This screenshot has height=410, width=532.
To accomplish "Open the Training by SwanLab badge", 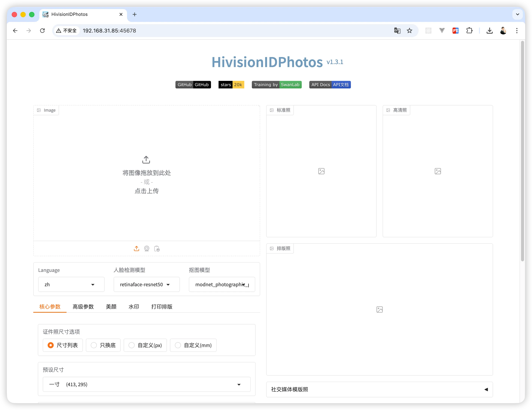I will point(277,84).
